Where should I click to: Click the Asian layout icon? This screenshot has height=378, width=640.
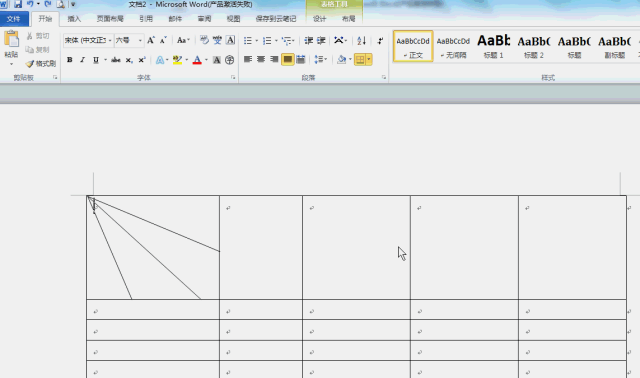point(338,40)
